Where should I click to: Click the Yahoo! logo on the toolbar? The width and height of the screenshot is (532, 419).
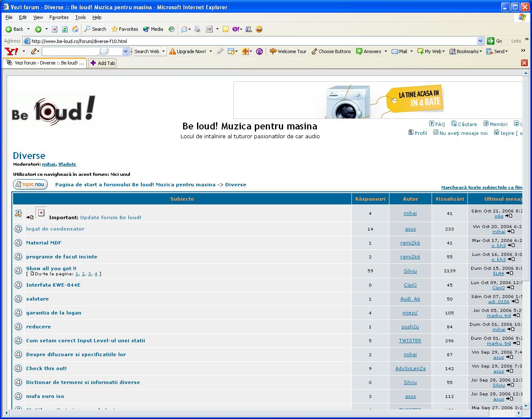[x=11, y=51]
